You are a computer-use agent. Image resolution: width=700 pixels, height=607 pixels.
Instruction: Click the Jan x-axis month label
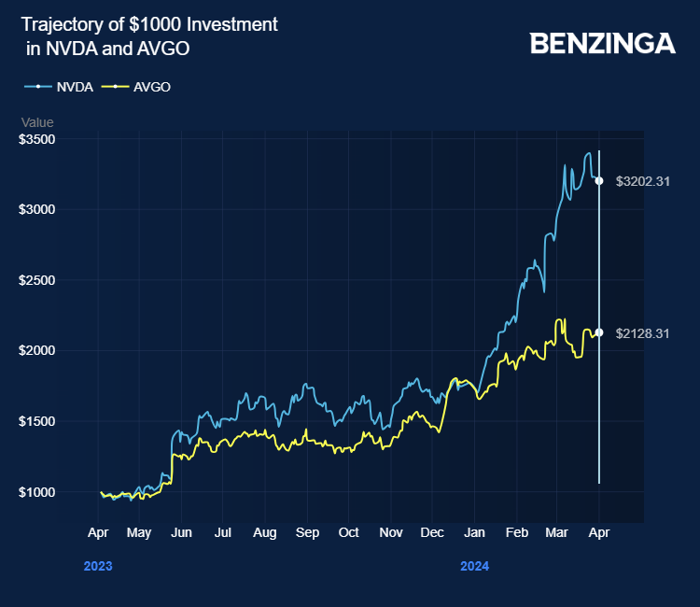point(474,533)
